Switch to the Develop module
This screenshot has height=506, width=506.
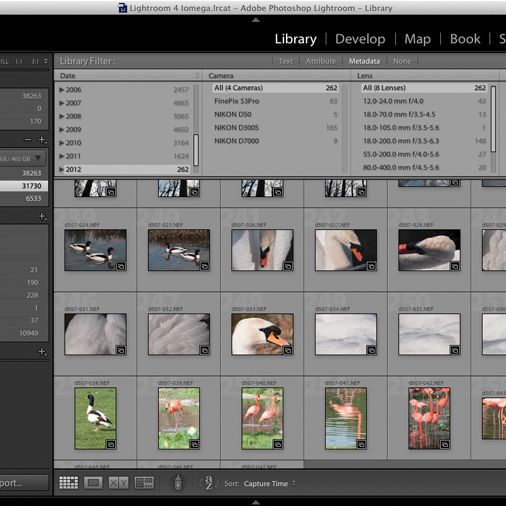click(360, 39)
